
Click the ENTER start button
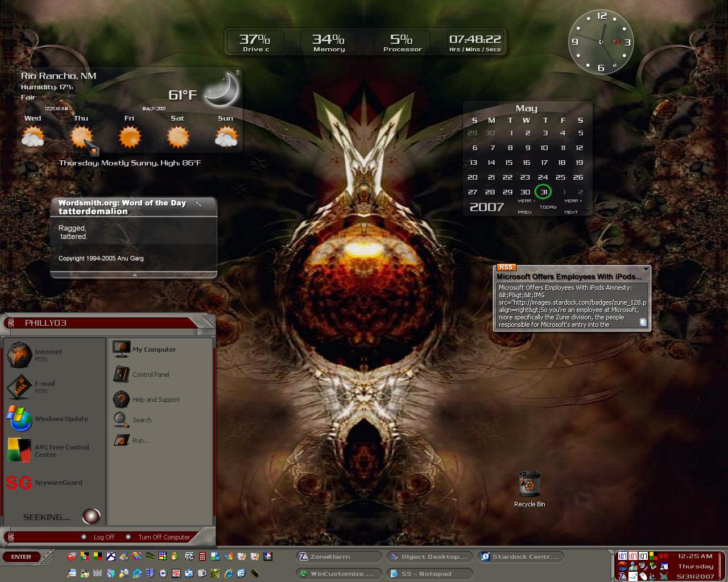tap(22, 556)
